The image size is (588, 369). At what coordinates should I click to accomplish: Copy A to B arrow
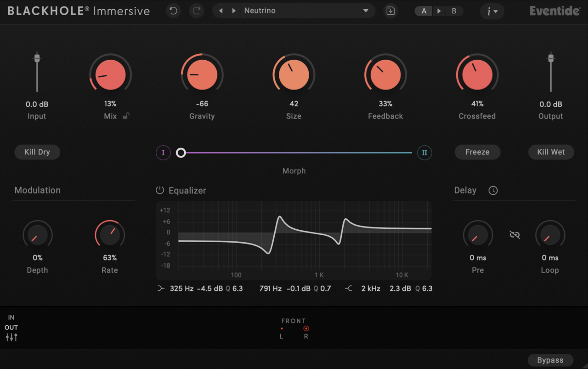439,11
